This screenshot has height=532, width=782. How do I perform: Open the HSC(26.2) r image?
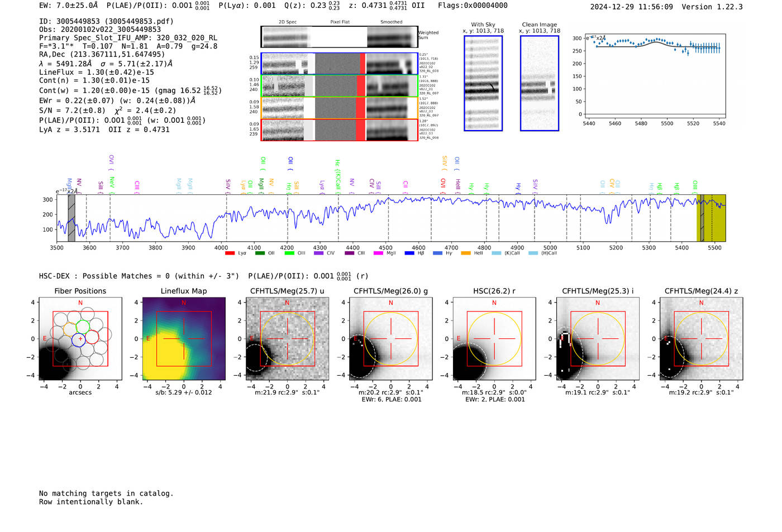tap(494, 339)
